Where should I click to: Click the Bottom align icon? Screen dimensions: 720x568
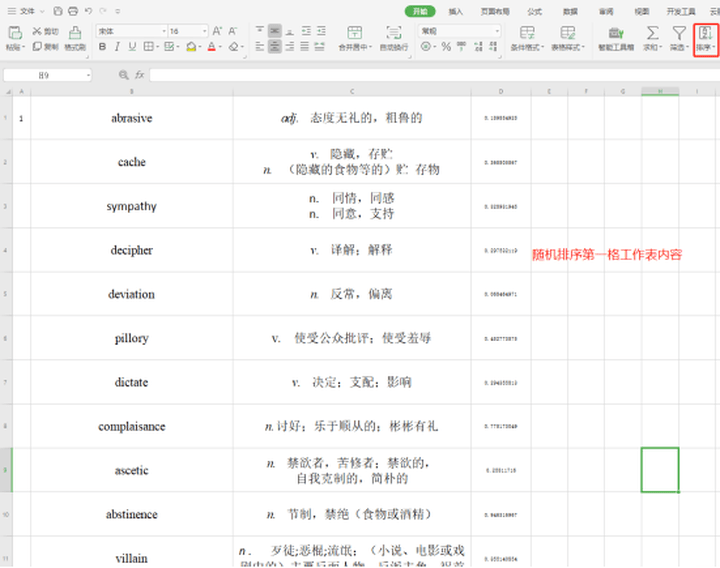tap(290, 31)
